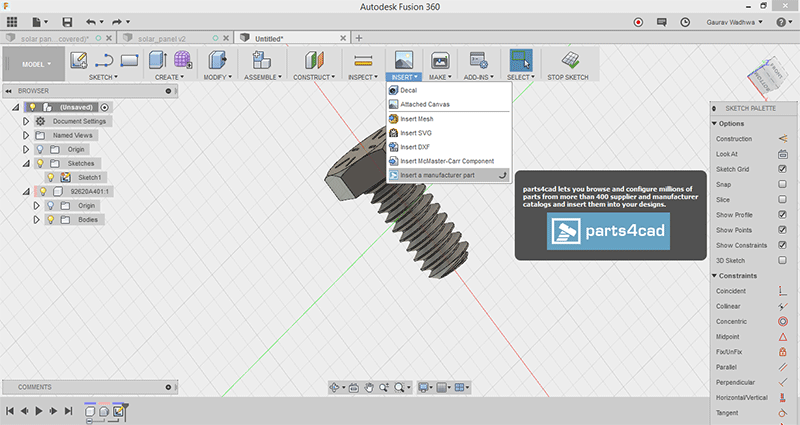Enable the 3D Sketch checkbox

(782, 260)
